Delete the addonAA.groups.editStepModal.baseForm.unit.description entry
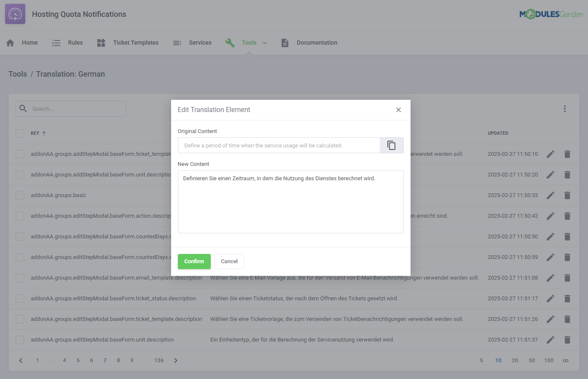This screenshot has width=588, height=379. [567, 339]
